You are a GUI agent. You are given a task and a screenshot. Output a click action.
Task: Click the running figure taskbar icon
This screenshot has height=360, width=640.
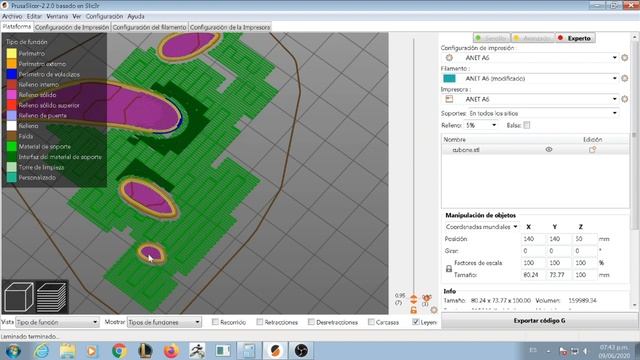pos(197,351)
